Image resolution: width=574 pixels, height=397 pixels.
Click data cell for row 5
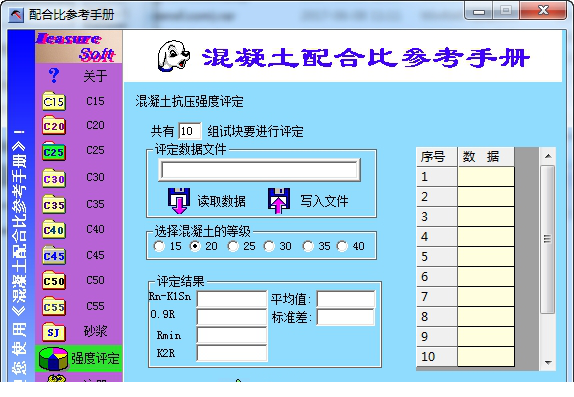pos(486,256)
